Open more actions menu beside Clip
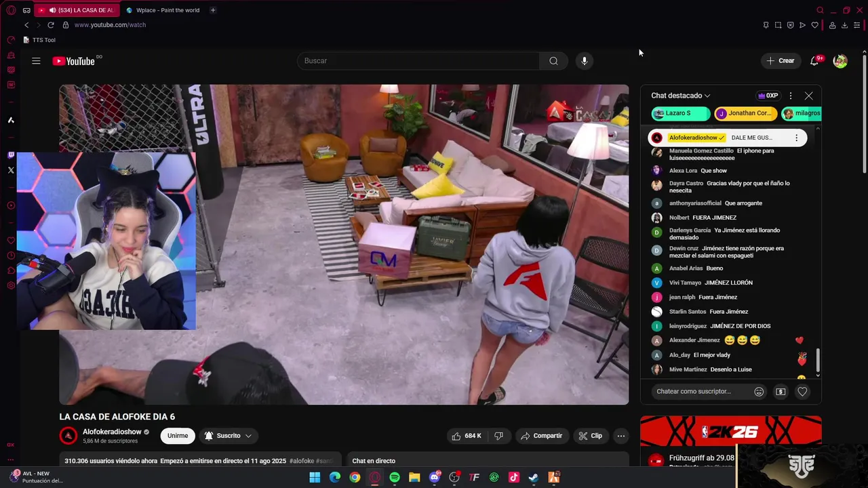868x488 pixels. pyautogui.click(x=621, y=436)
